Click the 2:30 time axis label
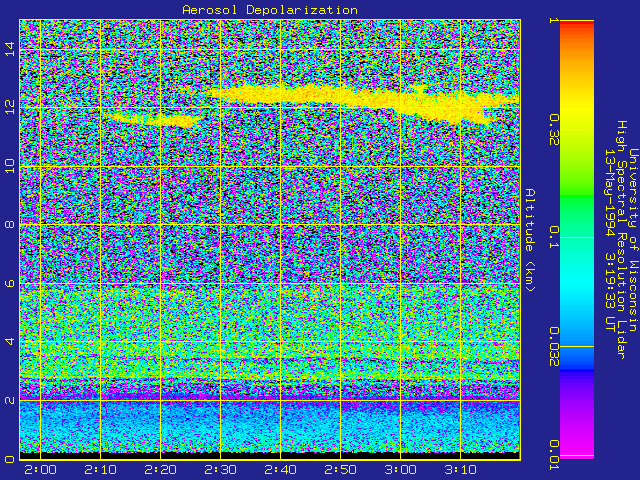 click(220, 470)
